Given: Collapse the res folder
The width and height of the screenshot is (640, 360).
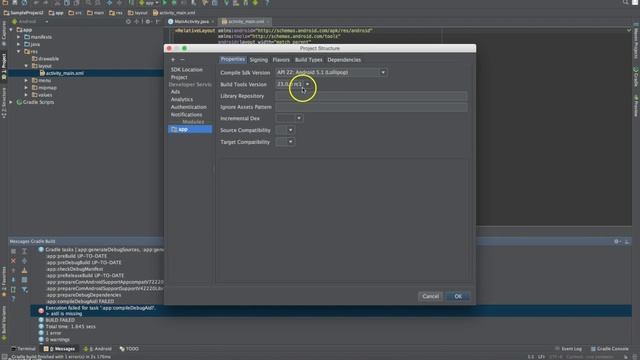Looking at the screenshot, I should click(18, 51).
